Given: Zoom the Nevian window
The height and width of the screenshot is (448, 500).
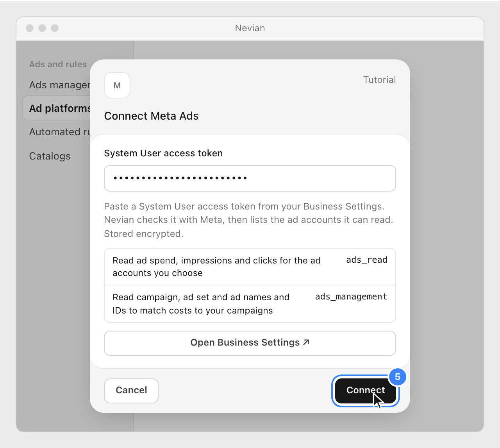Looking at the screenshot, I should coord(55,28).
